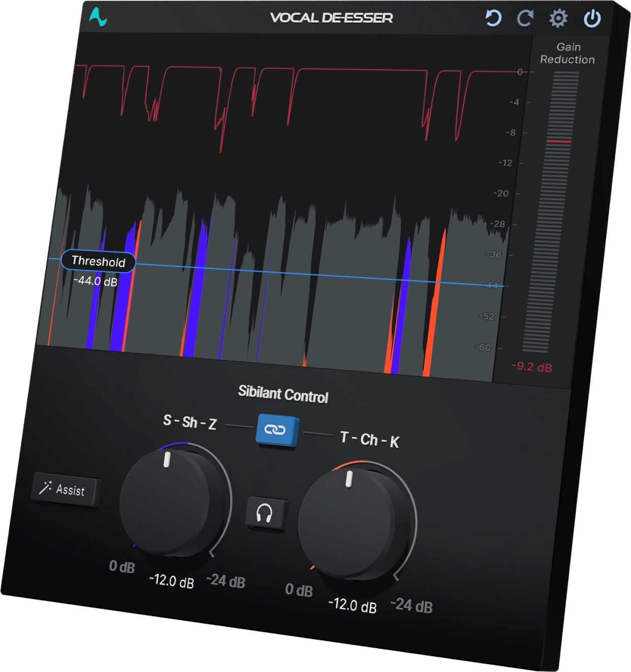Toggle the sibilant link chain button
631x672 pixels.
(275, 430)
